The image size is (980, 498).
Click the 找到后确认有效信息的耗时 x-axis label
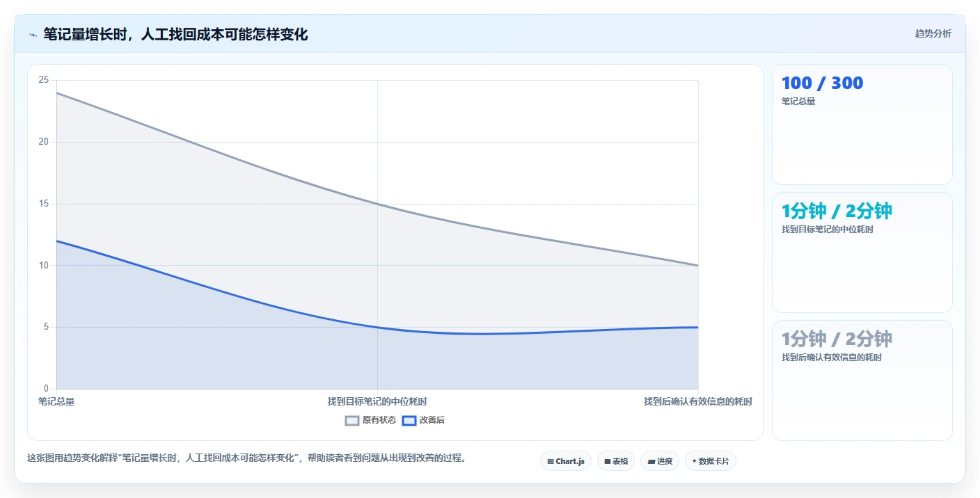[x=698, y=401]
